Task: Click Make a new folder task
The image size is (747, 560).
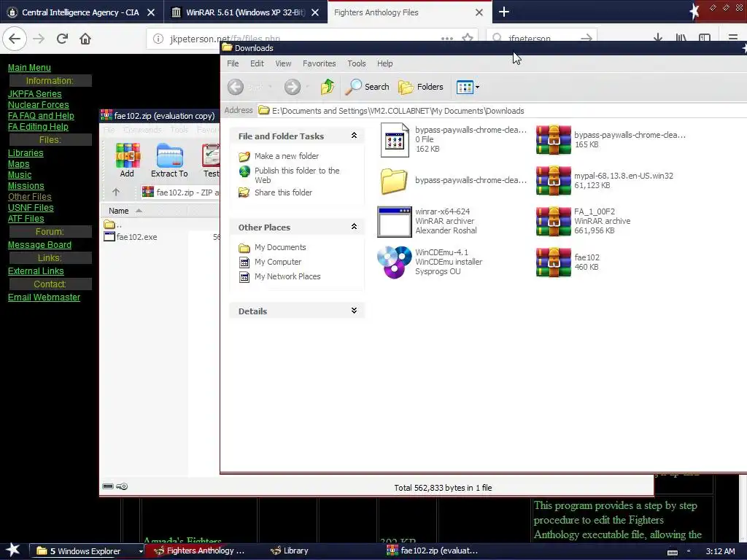Action: [x=286, y=156]
